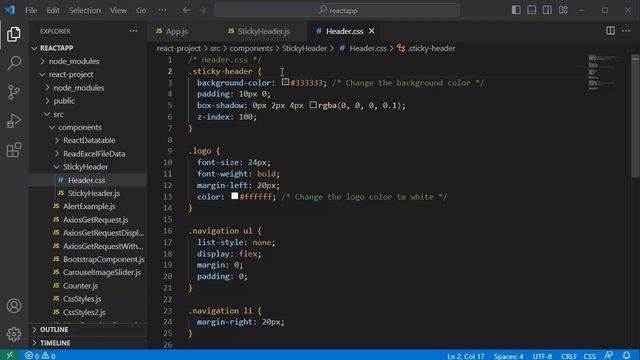This screenshot has width=640, height=360.
Task: Open AxiosGetRequest.js file
Action: tap(95, 220)
